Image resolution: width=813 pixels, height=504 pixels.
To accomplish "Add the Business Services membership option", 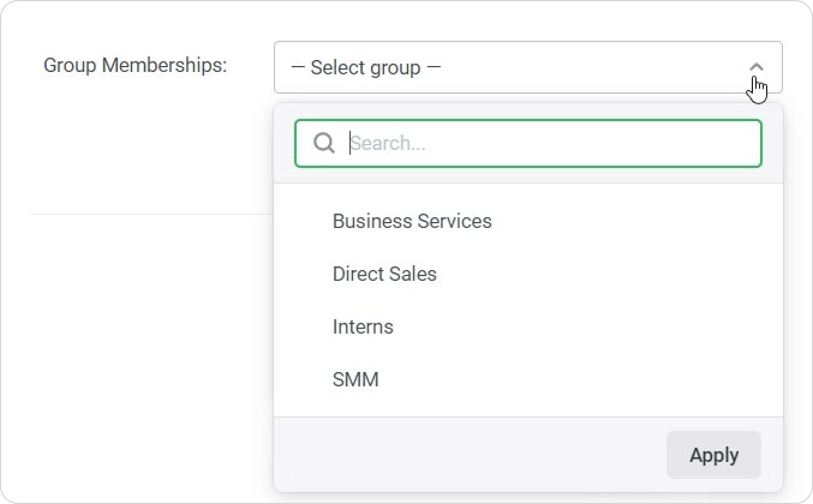I will coord(412,221).
